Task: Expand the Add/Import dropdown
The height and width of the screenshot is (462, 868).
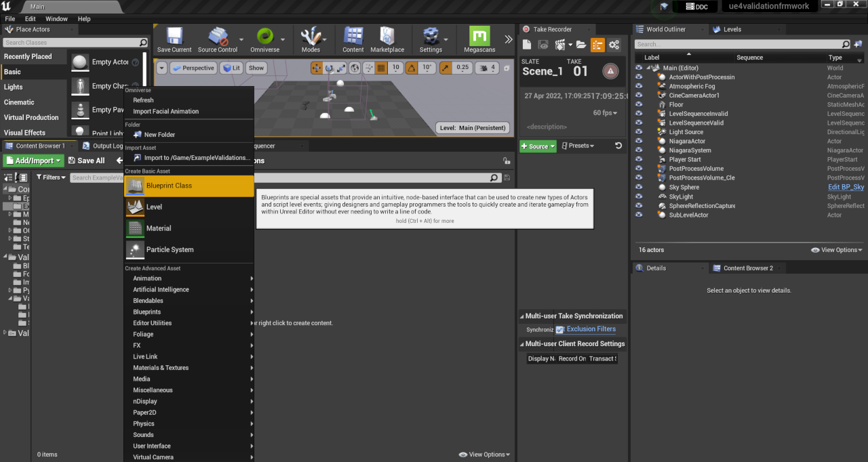Action: tap(33, 161)
